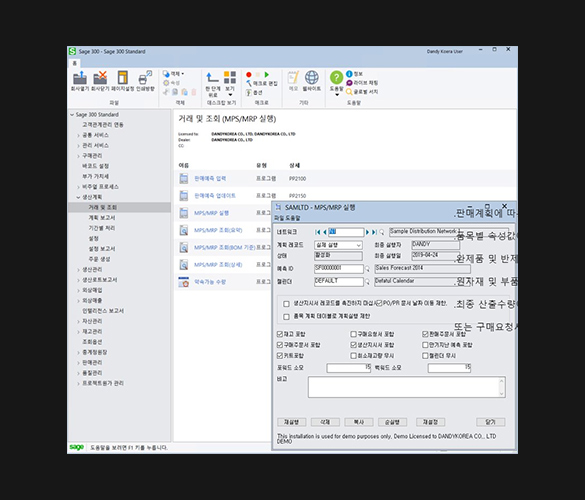Click the finder magnifier beside 네트워크 field
585x500 pixels.
(381, 232)
